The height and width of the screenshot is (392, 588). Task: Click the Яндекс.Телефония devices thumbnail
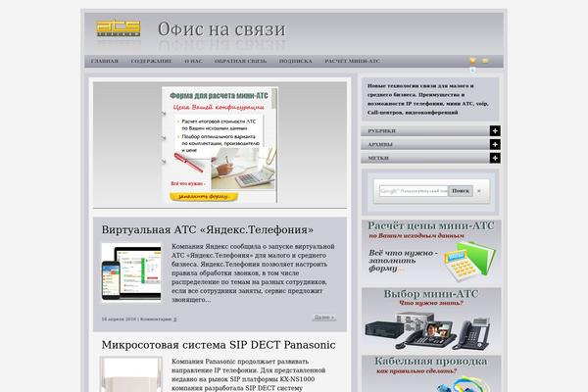pos(131,272)
